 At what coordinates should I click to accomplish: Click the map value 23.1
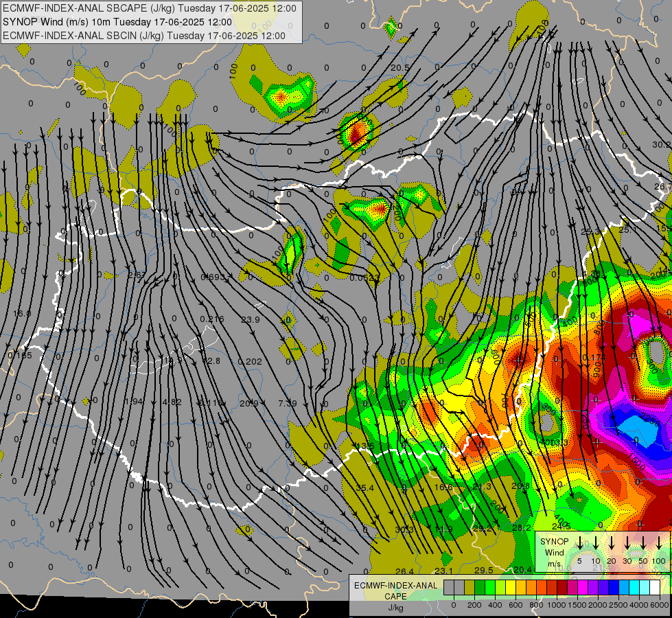(443, 571)
